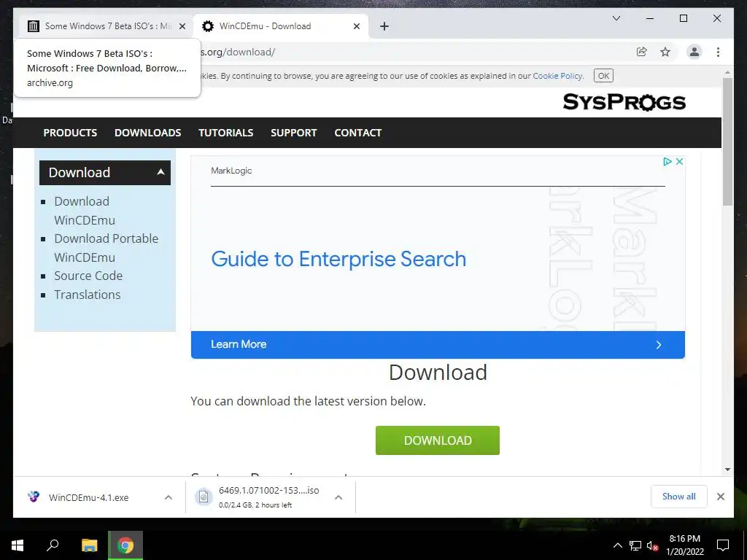This screenshot has height=560, width=747.
Task: Click the Learn More ad banner
Action: tap(438, 345)
